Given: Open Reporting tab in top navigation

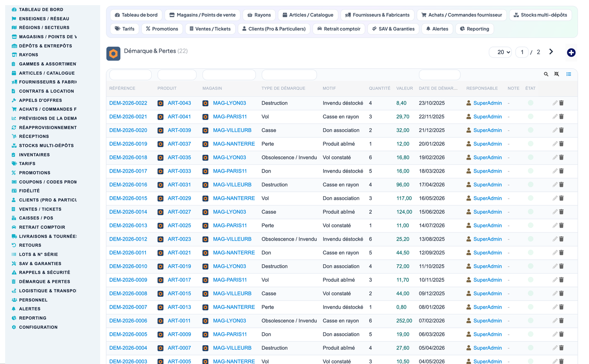Looking at the screenshot, I should (x=474, y=29).
